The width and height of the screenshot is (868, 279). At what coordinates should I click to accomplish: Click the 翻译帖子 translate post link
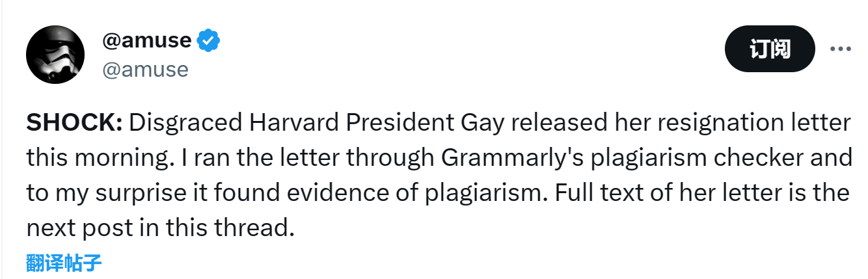(64, 263)
